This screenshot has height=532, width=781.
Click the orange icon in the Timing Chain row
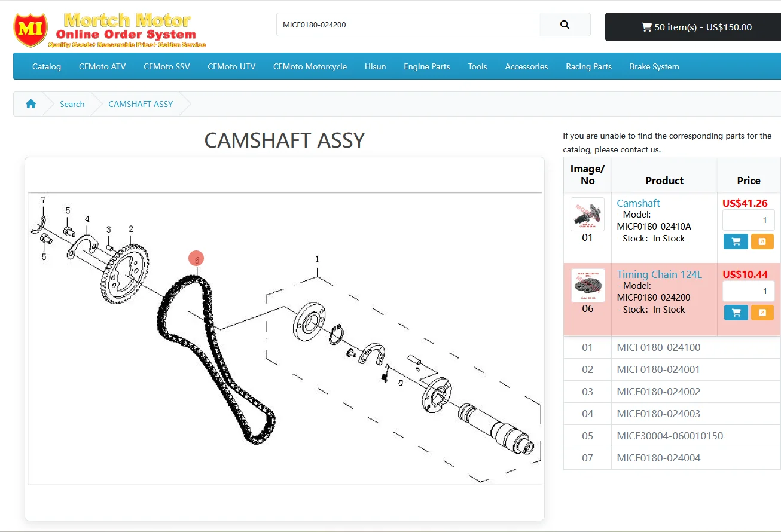[762, 313]
